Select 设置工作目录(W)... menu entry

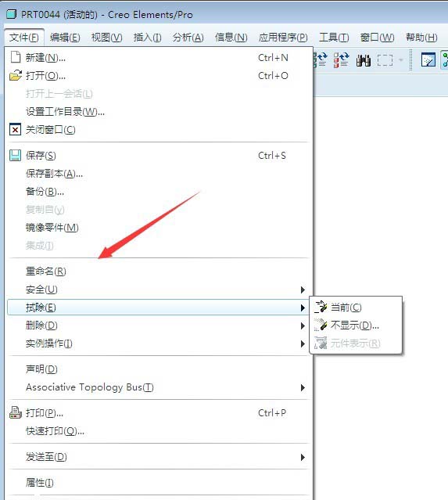(159, 112)
